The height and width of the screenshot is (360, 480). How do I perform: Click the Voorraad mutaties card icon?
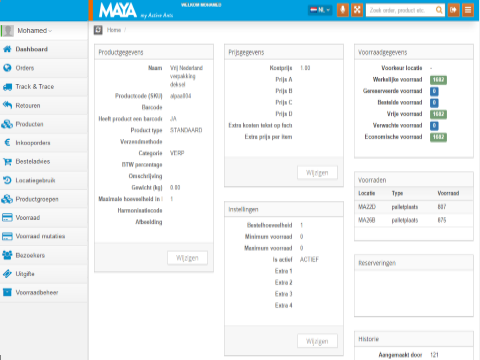(7, 236)
